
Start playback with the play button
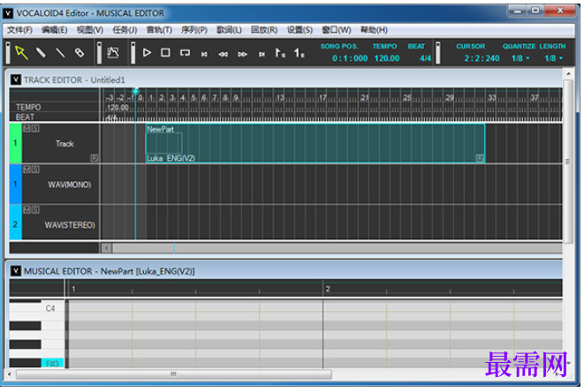(147, 53)
